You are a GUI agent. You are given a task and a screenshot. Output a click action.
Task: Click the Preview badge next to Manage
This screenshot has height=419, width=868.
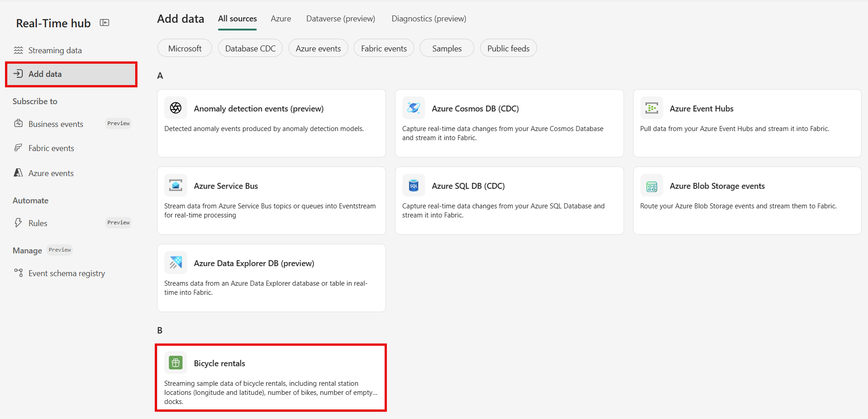pyautogui.click(x=60, y=250)
